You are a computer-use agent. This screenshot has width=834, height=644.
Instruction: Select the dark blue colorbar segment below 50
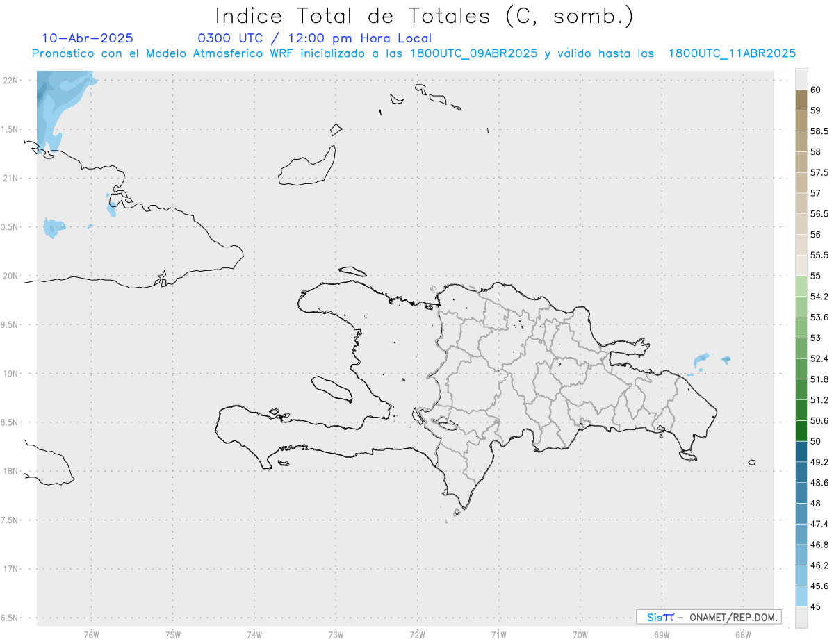[801, 452]
